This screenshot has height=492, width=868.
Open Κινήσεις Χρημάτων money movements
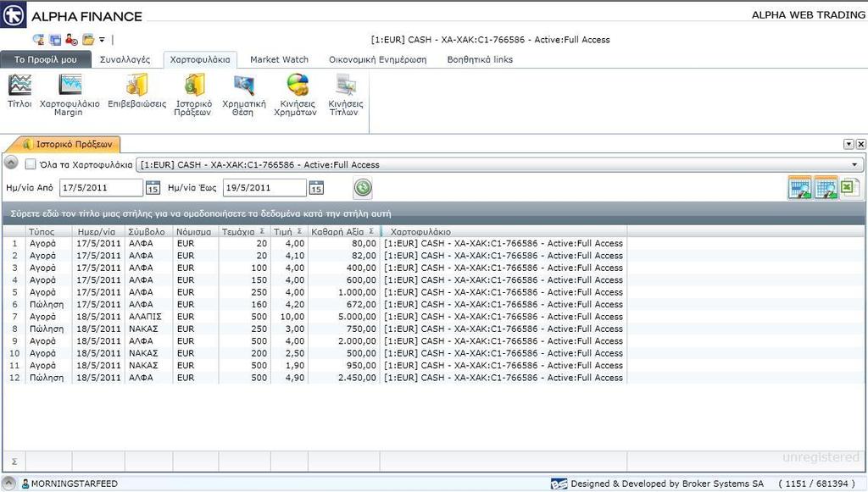(x=298, y=95)
